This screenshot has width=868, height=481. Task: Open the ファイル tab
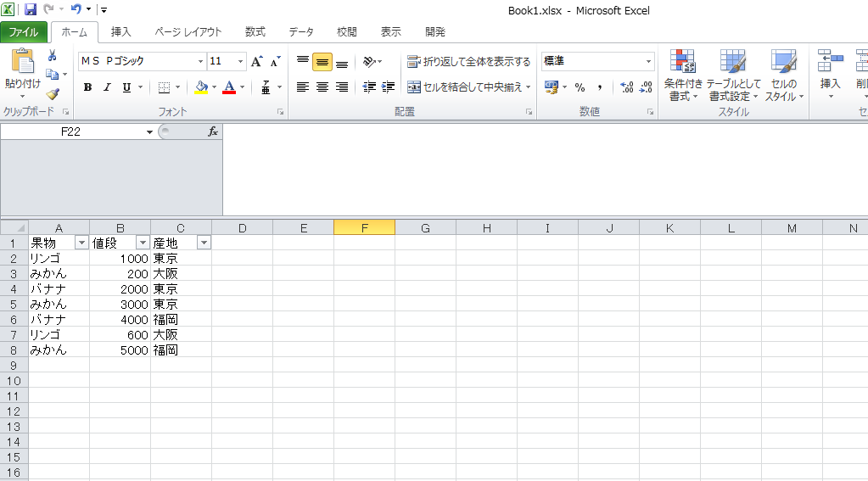coord(24,32)
